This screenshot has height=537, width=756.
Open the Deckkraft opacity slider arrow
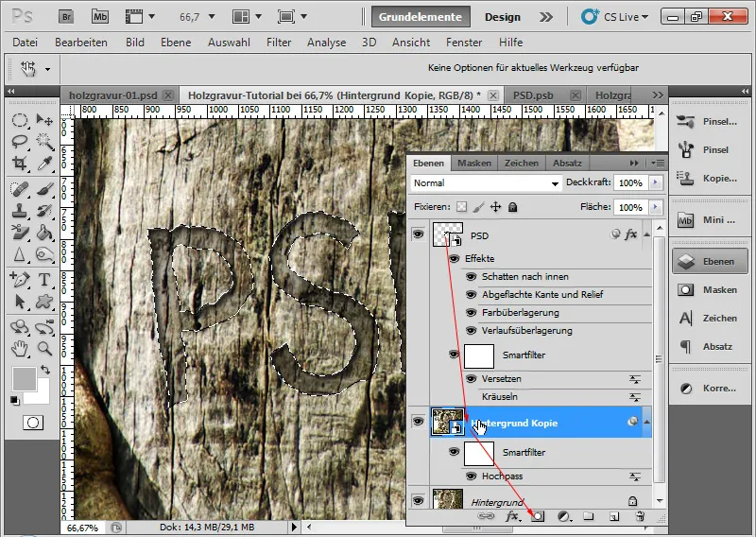656,182
